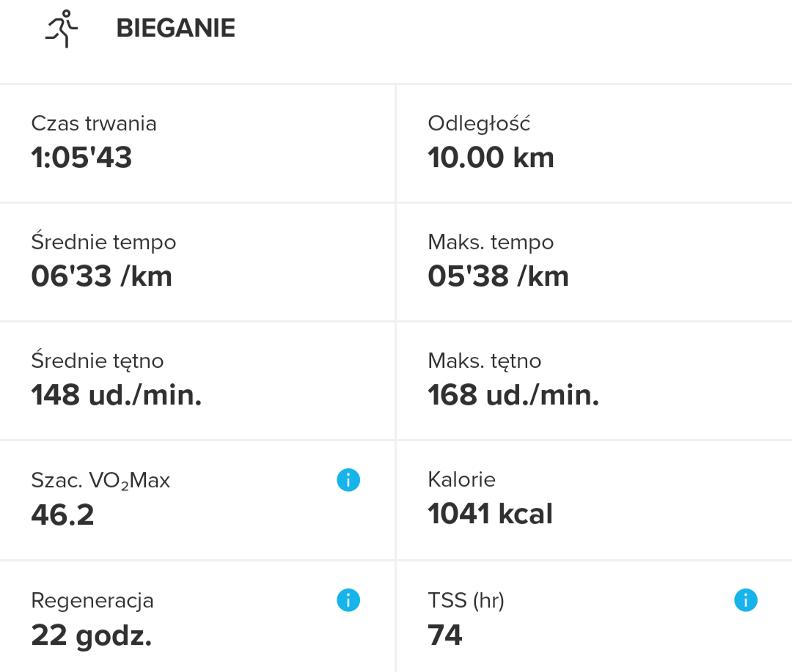Tap the Kalorie label
This screenshot has height=672, width=792.
(x=461, y=480)
